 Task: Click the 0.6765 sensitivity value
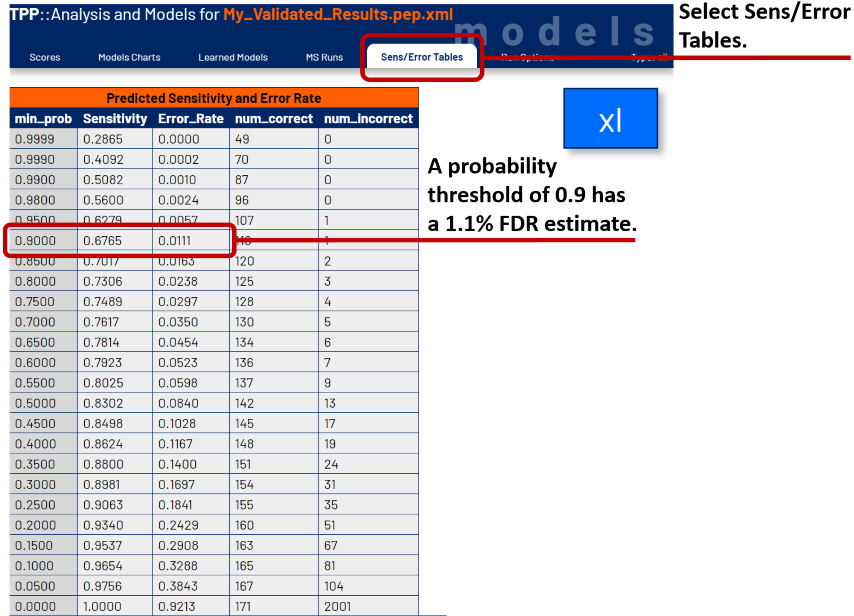[102, 240]
